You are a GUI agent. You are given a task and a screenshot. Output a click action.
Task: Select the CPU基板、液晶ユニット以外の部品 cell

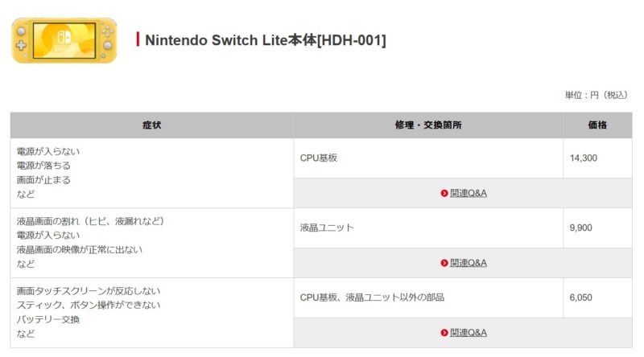pyautogui.click(x=428, y=297)
